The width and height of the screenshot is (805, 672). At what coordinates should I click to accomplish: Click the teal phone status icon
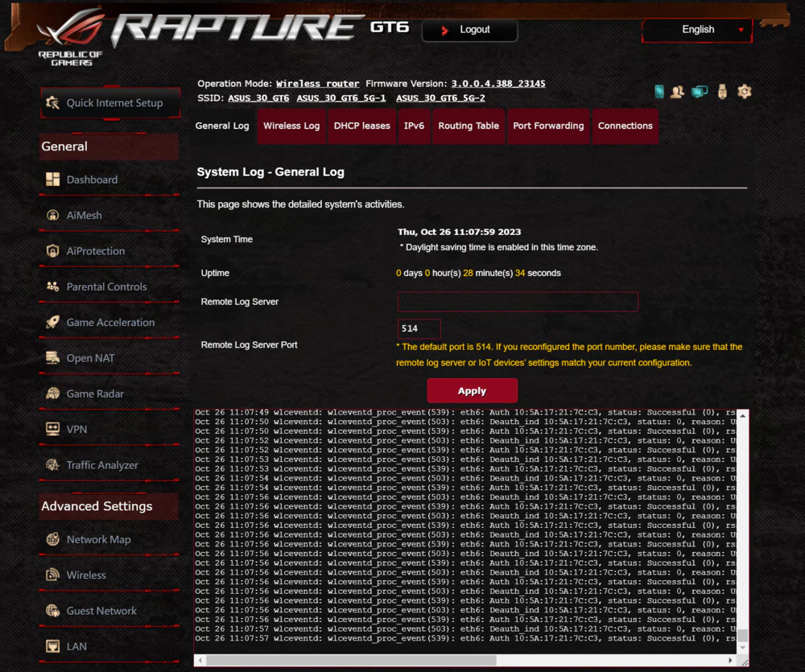[x=660, y=92]
